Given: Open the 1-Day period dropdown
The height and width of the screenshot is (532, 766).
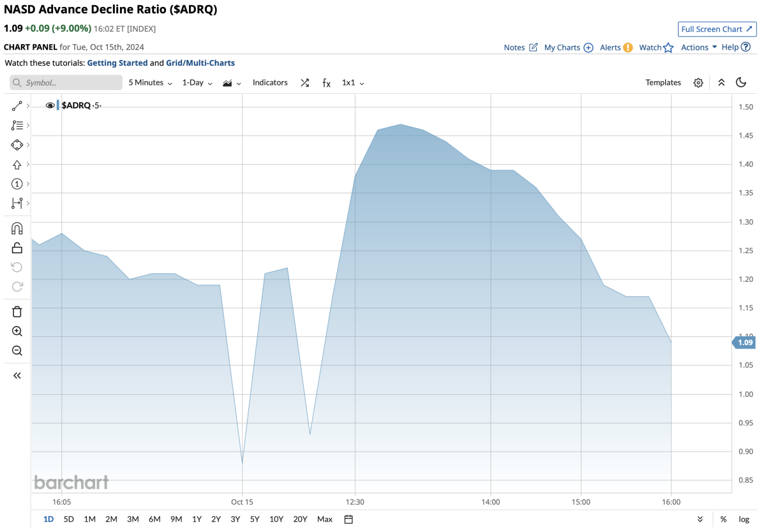Looking at the screenshot, I should point(197,83).
